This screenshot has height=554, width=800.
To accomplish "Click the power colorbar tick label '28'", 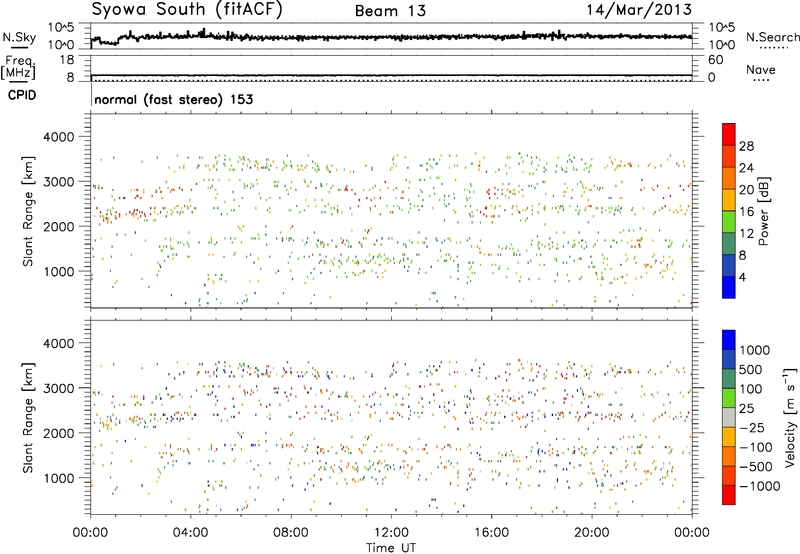I will (746, 146).
